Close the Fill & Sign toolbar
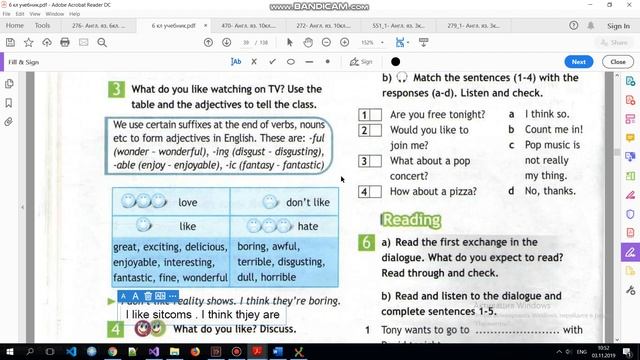The image size is (640, 360). (618, 62)
